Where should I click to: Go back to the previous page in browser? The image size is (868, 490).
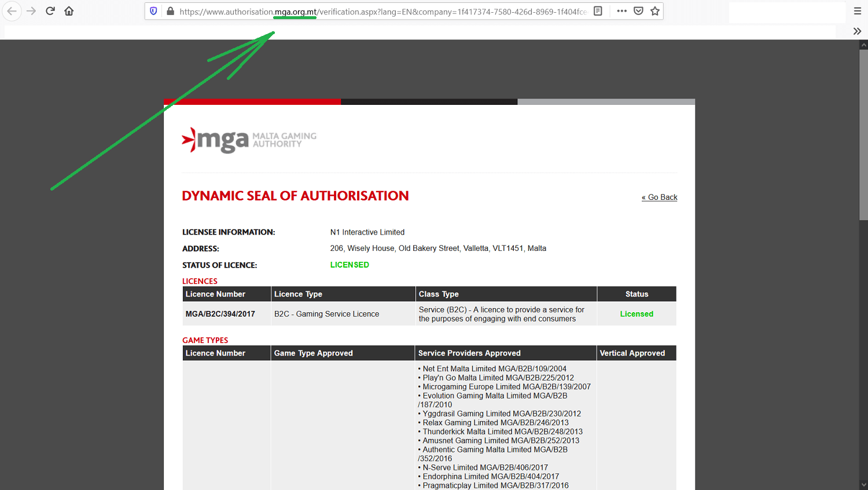[12, 11]
